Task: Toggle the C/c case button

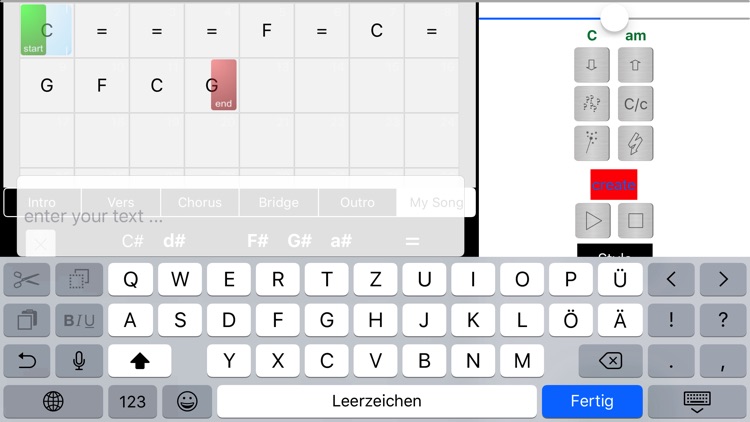Action: point(635,103)
